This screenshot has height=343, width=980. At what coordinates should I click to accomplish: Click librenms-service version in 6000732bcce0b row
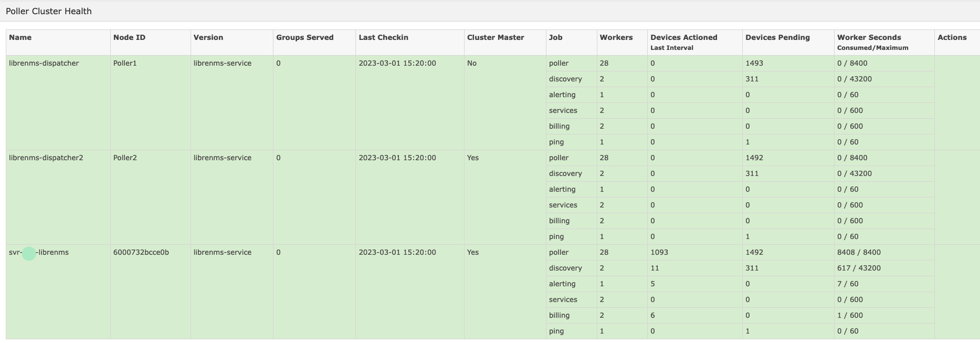tap(223, 252)
